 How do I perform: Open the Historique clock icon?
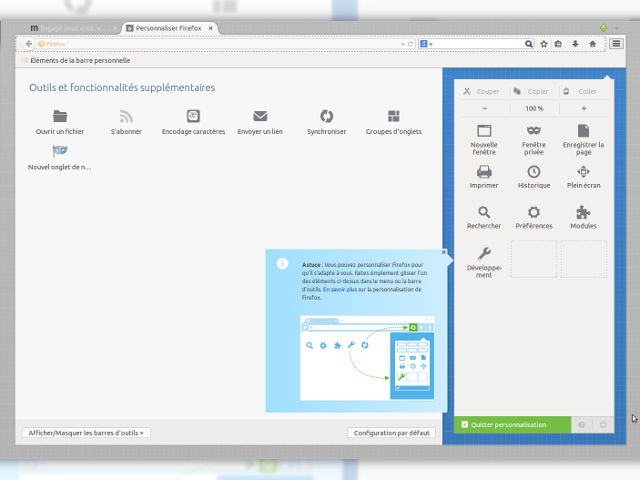point(534,171)
